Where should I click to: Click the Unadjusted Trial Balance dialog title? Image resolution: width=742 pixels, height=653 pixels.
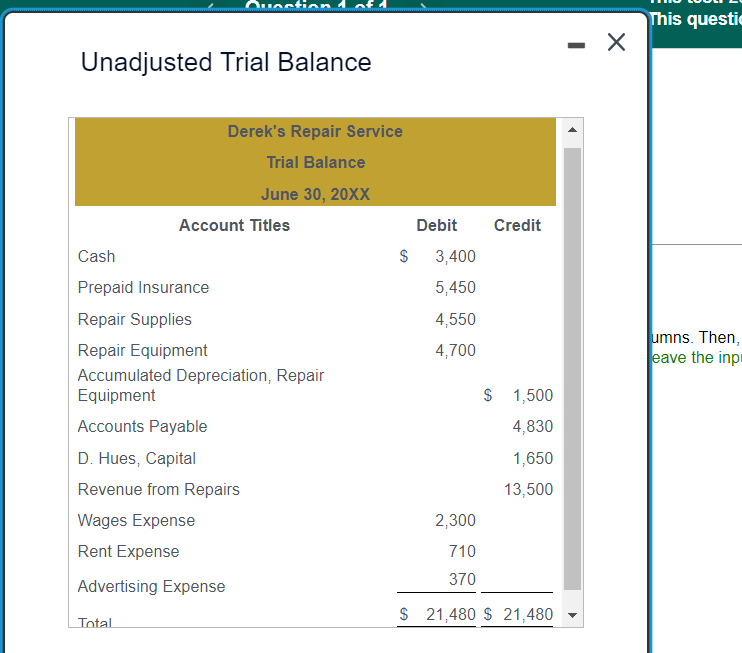tap(226, 62)
